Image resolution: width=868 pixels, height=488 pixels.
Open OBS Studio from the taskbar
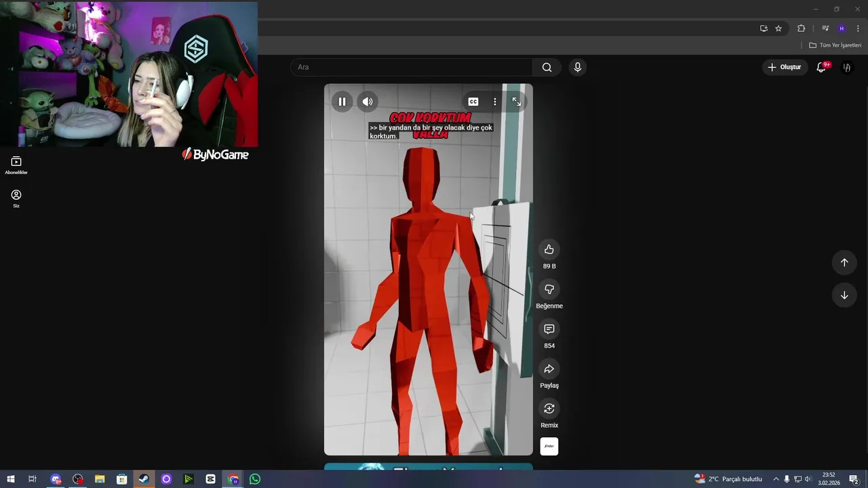tap(78, 479)
